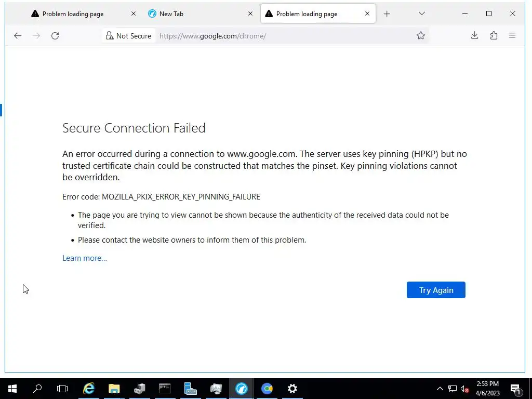Show hidden system tray icons

click(x=440, y=389)
